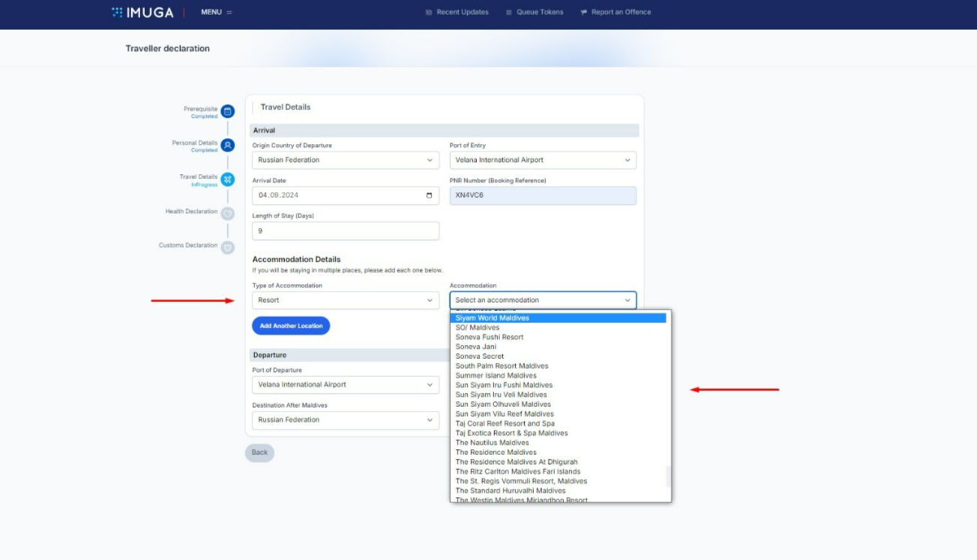Viewport: 977px width, 560px height.
Task: Click the Customs Declaration step icon
Action: tap(228, 247)
